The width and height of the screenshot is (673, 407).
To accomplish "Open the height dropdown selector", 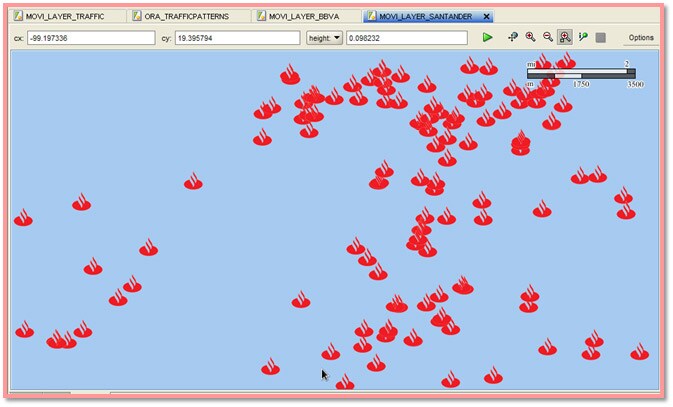I will point(324,38).
